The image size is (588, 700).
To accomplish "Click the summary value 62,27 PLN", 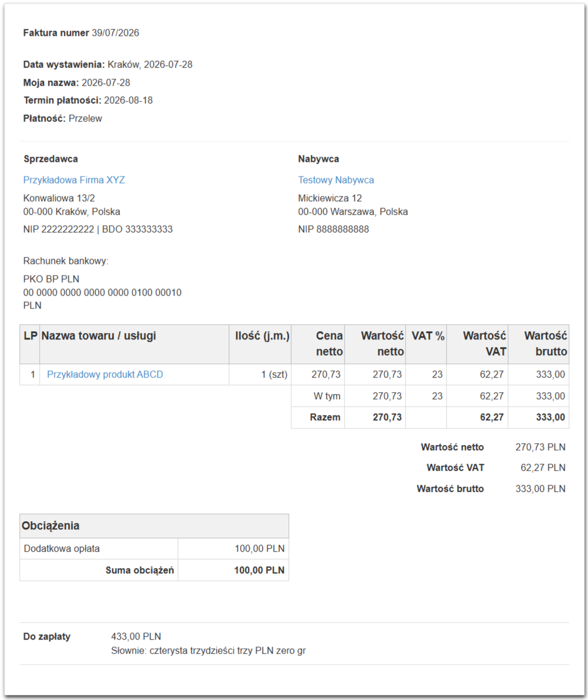I will pyautogui.click(x=543, y=468).
